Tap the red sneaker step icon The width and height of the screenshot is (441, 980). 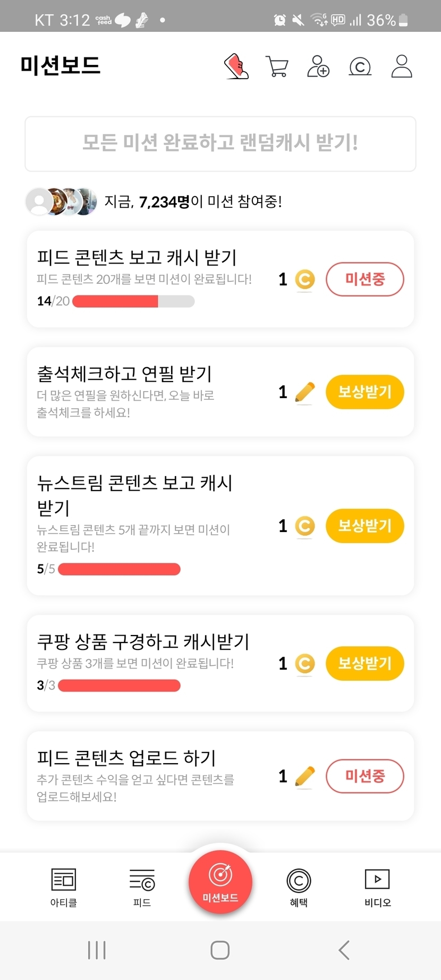pos(236,66)
